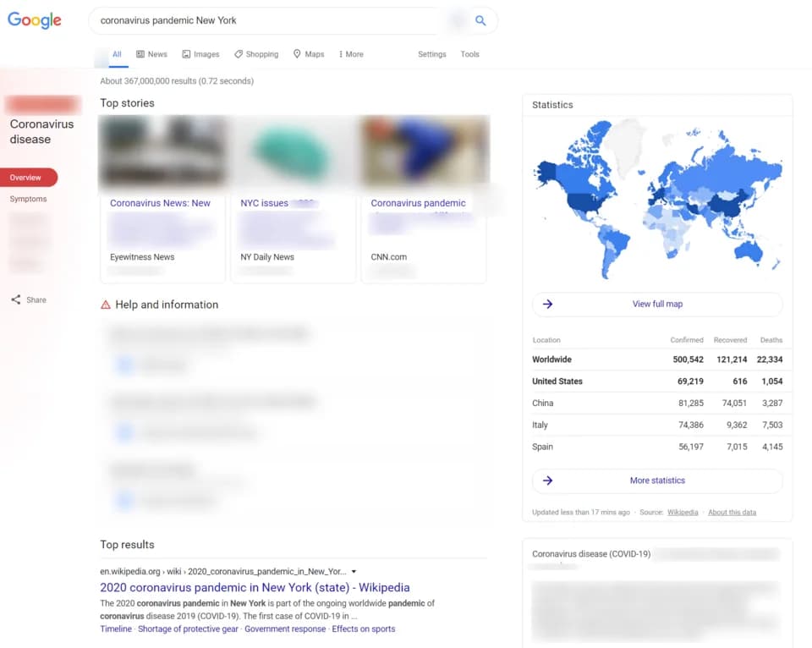Open Shortage of protective gear sitelink

[x=188, y=629]
